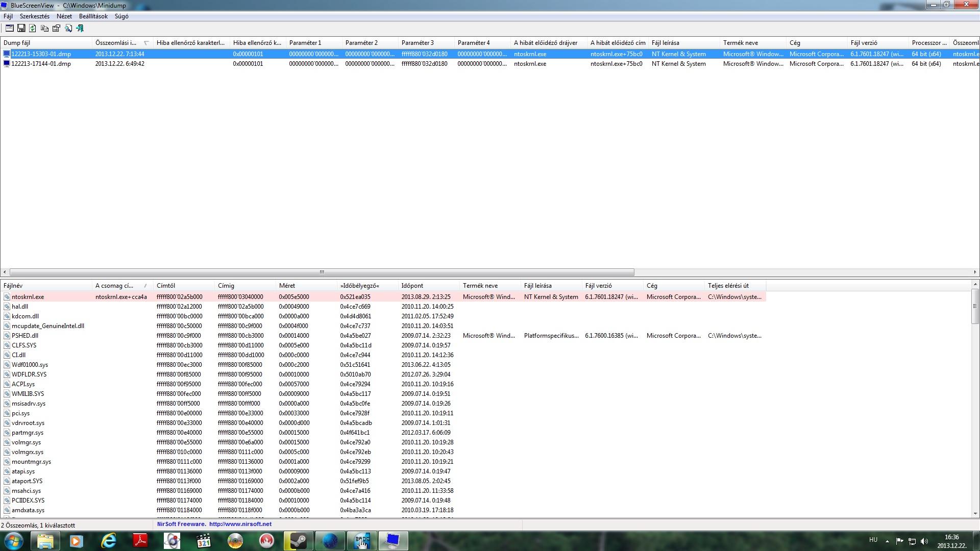Click the Action Center flag tray icon

[x=900, y=541]
